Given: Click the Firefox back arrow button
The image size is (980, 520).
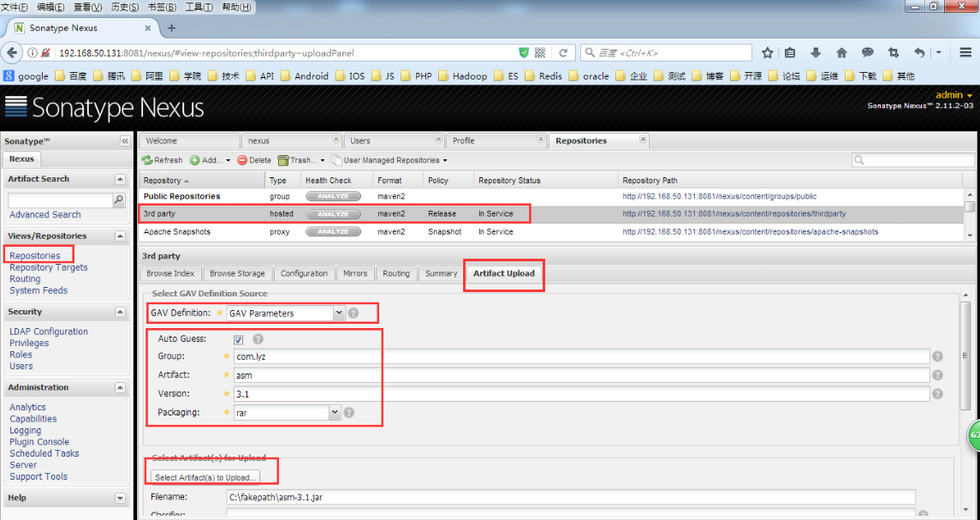Looking at the screenshot, I should point(14,53).
